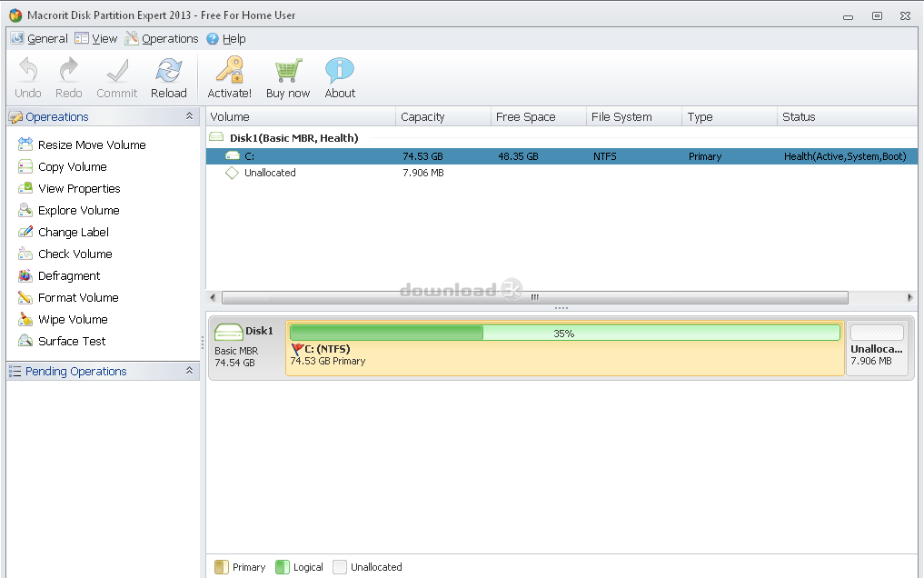Start Surface Test from operations list

(72, 341)
